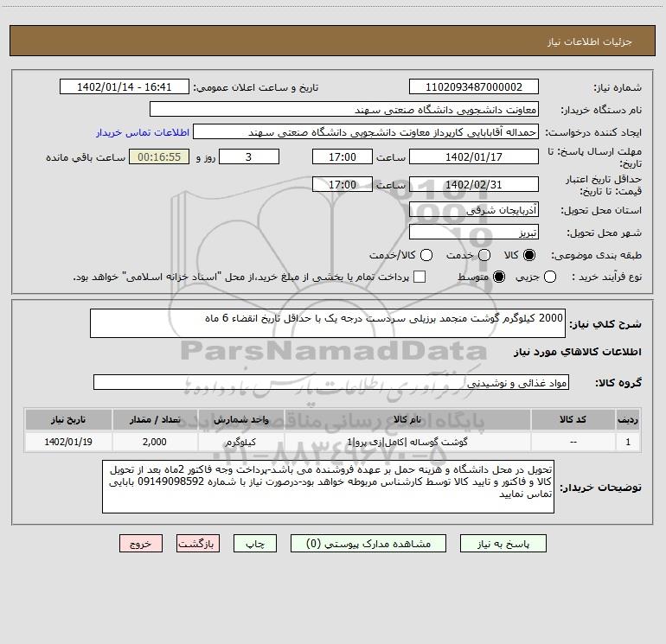666x644 pixels.
Task: Click the price validity date 1402/02/31
Action: [x=474, y=184]
